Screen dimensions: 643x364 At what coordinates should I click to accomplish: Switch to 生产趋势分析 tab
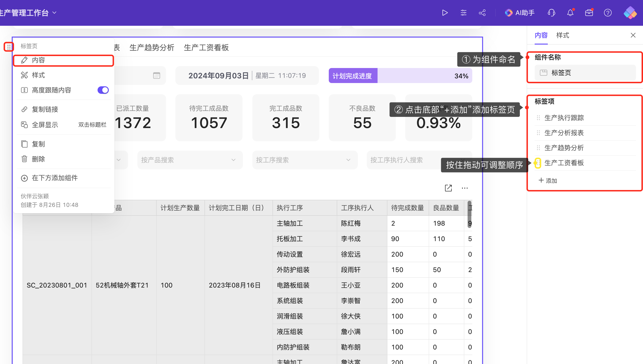coord(152,48)
